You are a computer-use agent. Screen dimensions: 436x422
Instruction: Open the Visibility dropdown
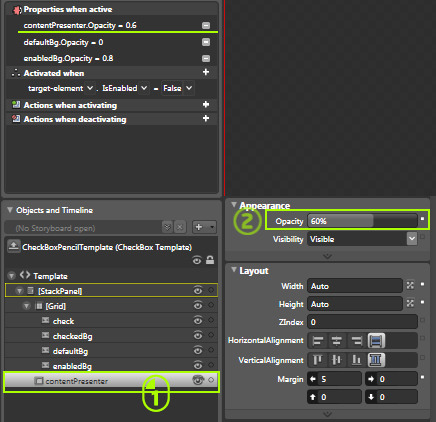click(412, 239)
